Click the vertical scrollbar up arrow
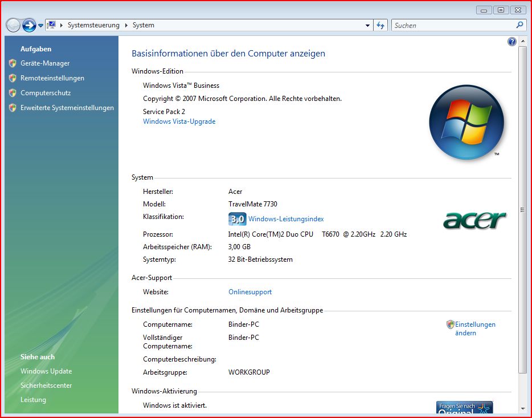This screenshot has height=418, width=532. [522, 41]
